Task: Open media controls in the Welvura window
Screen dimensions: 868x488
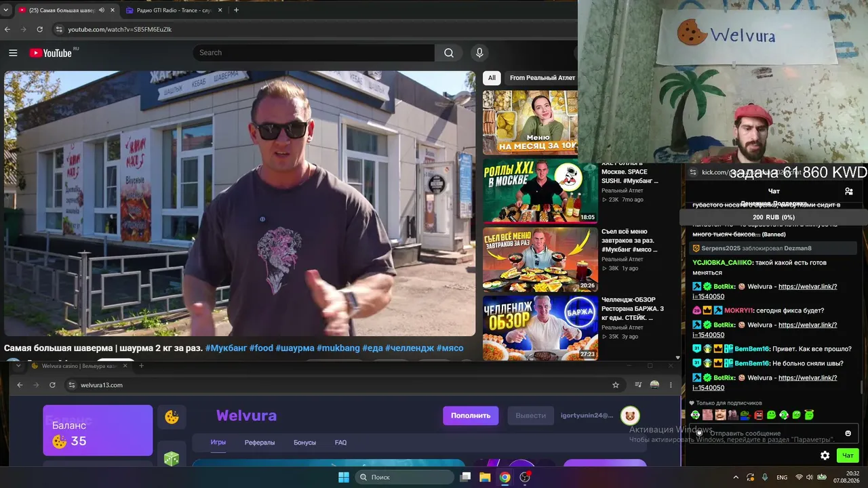Action: pos(638,385)
